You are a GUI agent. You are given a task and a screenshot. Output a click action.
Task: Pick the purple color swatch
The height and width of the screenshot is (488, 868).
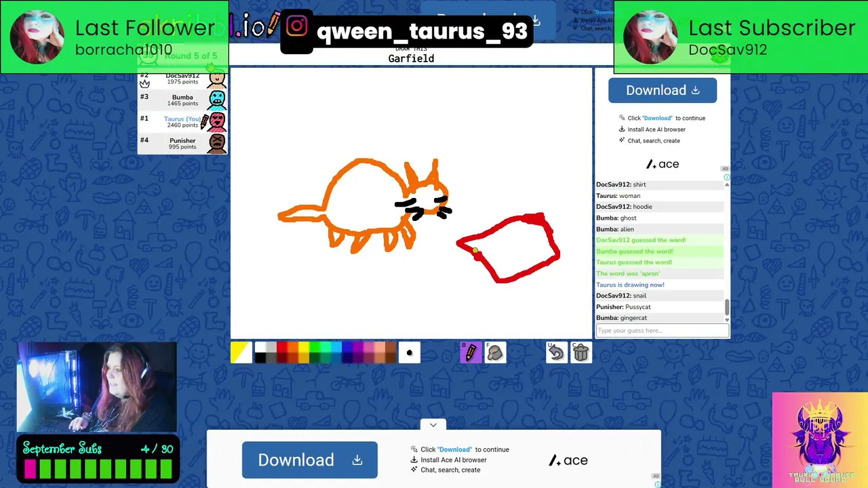(358, 347)
